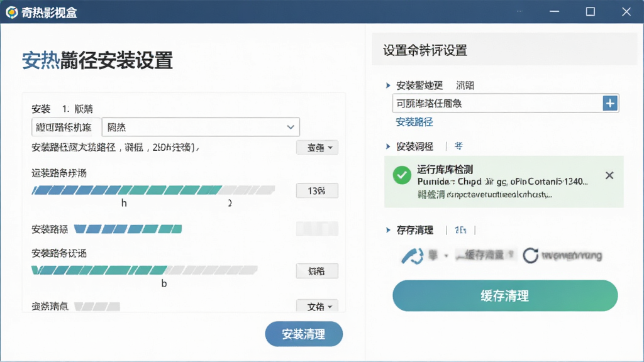Maximize the 奇热影视盒 window

pos(590,11)
